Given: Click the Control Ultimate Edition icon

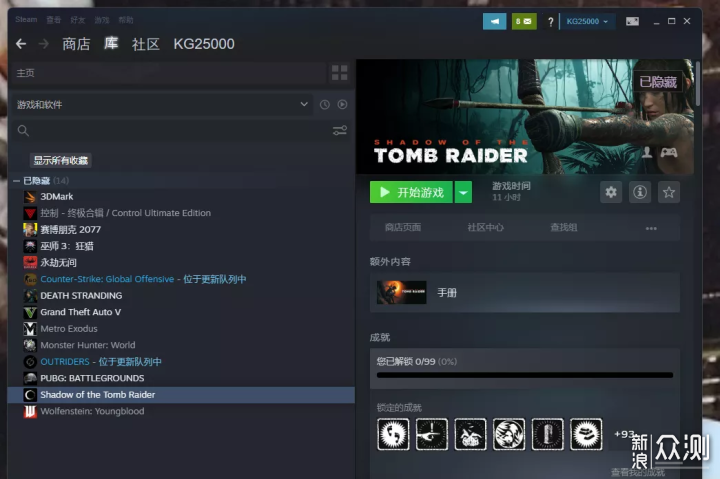Looking at the screenshot, I should 30,213.
